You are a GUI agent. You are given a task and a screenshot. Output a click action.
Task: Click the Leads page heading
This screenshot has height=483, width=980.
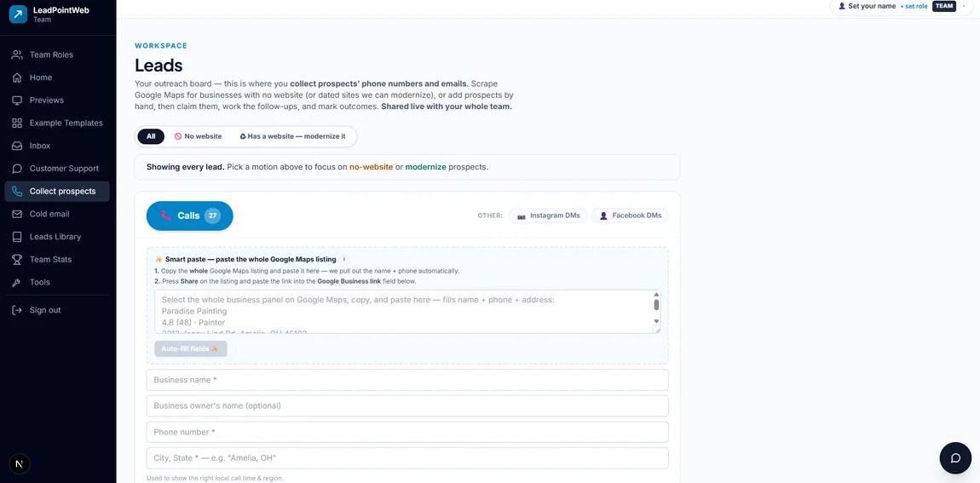pos(159,65)
